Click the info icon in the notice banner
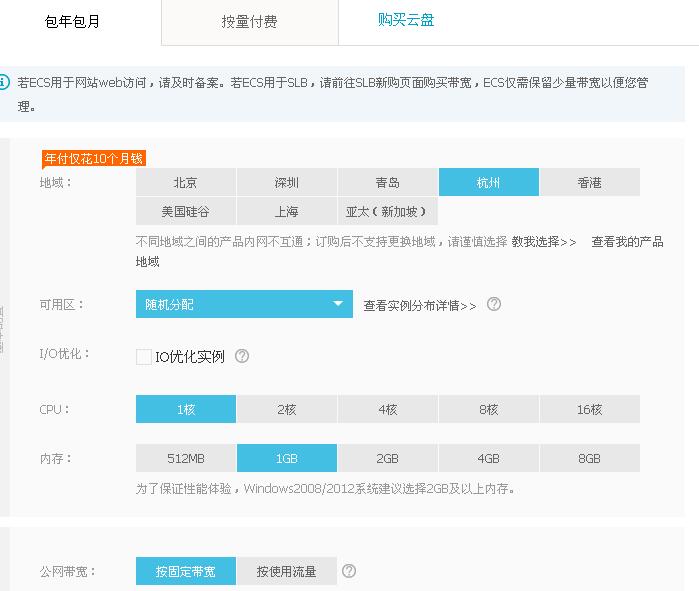The image size is (699, 591). (x=4, y=82)
